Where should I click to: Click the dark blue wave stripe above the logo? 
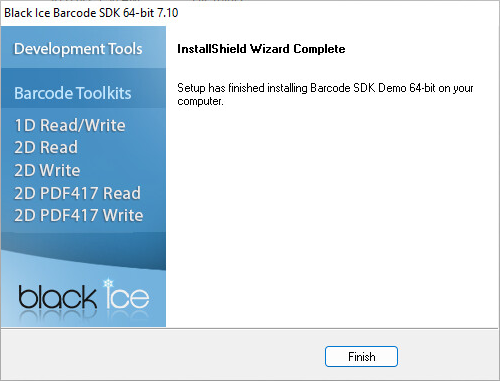[83, 251]
